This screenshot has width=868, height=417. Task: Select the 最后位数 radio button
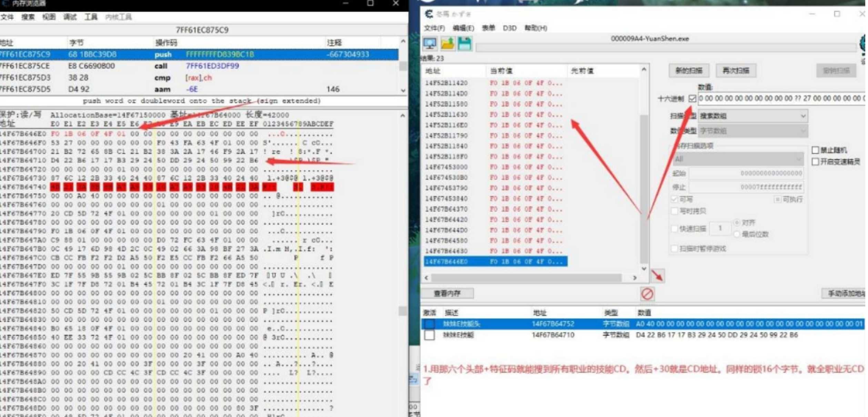click(737, 234)
